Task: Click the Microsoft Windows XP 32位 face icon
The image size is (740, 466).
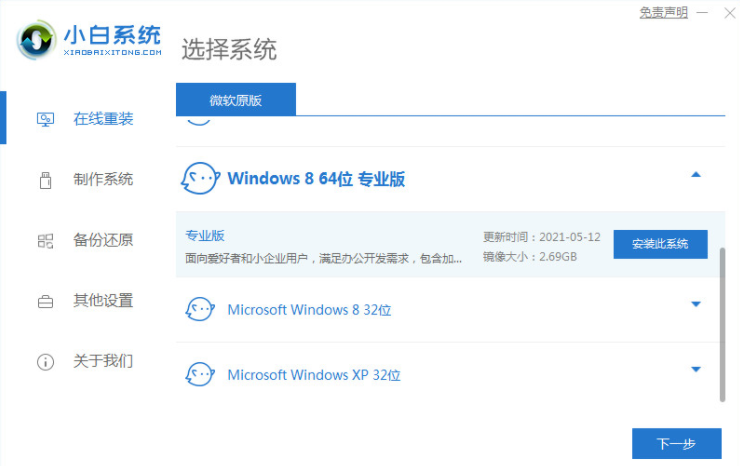Action: pos(200,375)
